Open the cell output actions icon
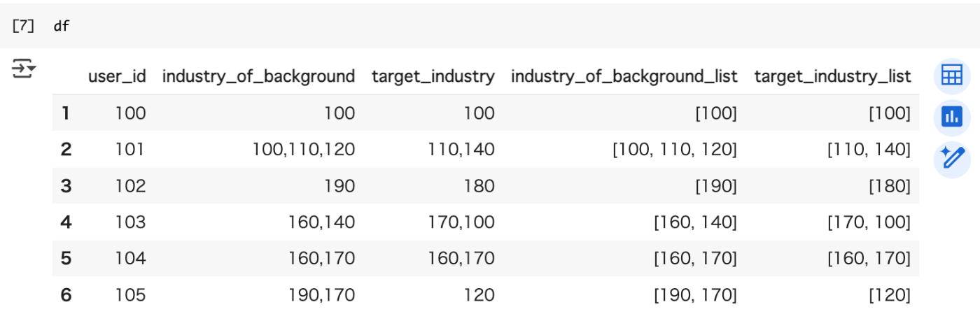The width and height of the screenshot is (980, 321). click(x=24, y=69)
